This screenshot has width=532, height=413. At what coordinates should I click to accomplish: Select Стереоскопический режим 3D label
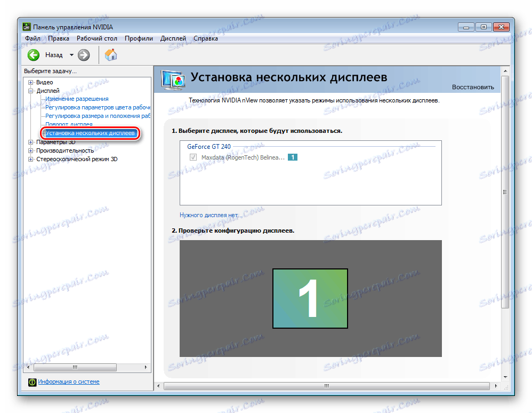[77, 159]
